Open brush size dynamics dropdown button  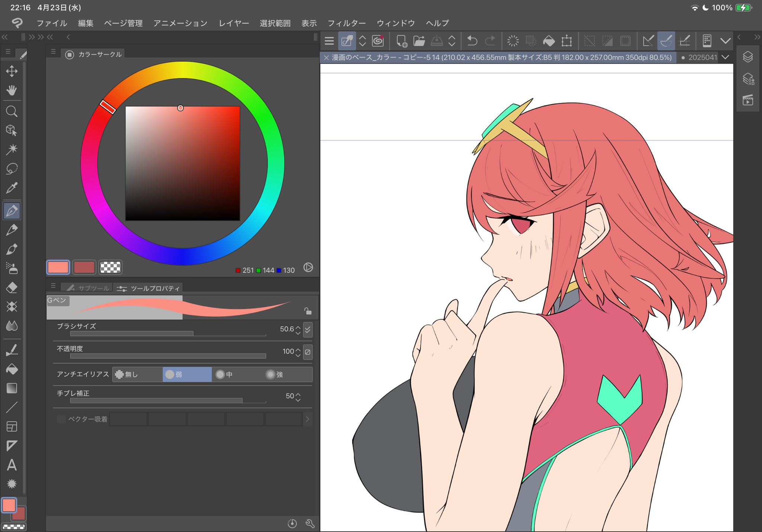pos(308,329)
